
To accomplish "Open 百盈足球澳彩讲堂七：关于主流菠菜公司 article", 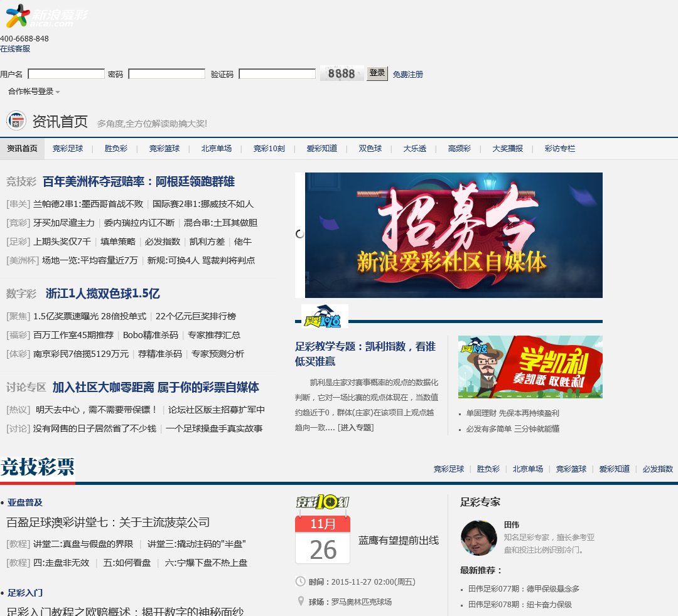I will (x=108, y=523).
